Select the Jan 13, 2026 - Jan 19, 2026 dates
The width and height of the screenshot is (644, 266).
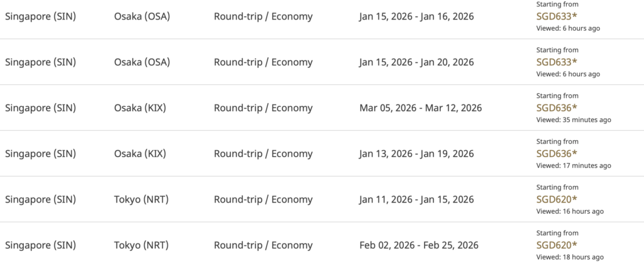point(416,154)
